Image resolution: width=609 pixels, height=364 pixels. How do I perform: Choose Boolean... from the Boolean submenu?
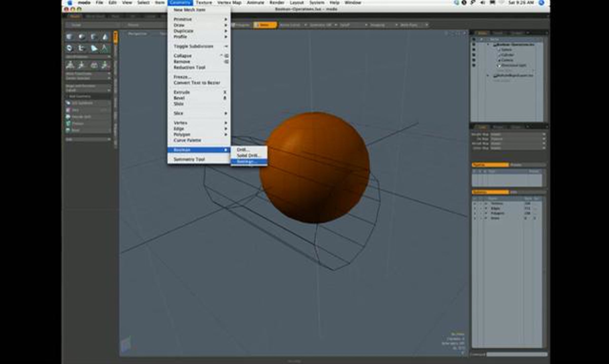click(x=249, y=162)
